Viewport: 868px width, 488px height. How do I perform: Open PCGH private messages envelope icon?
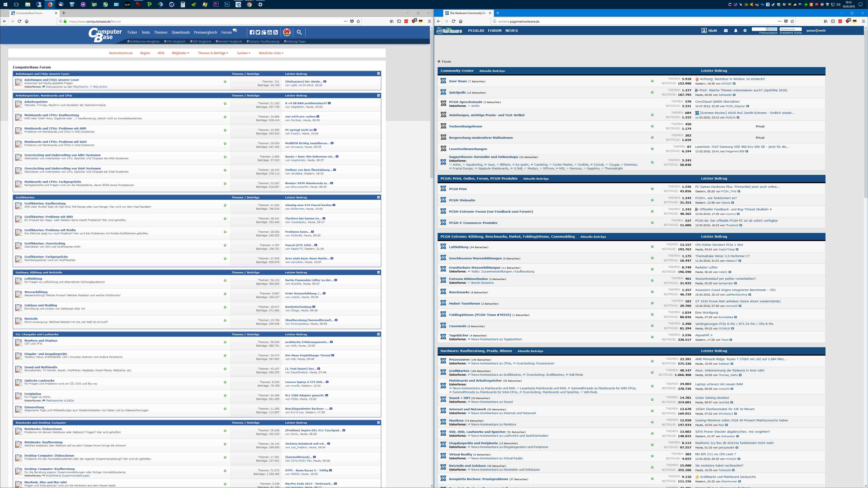(x=725, y=31)
